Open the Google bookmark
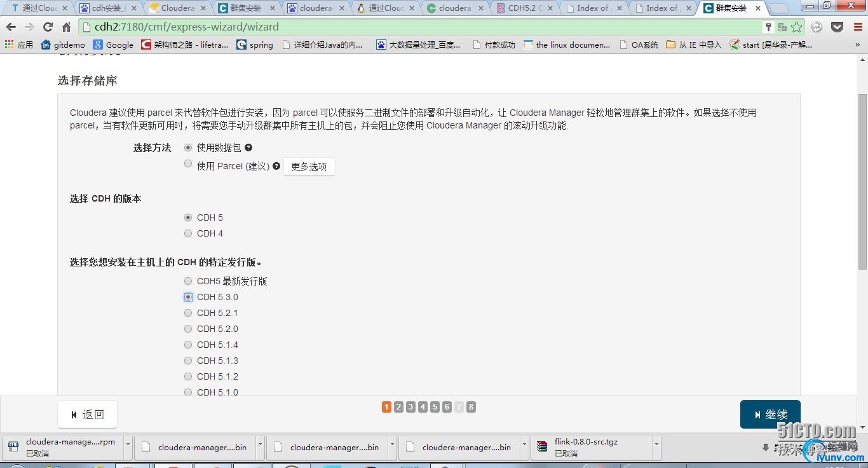 click(x=114, y=45)
